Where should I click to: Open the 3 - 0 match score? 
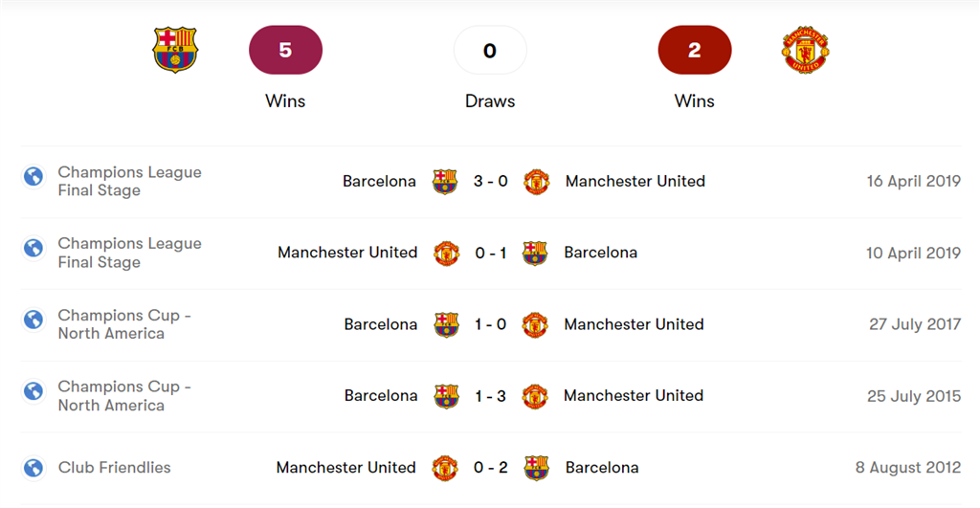pyautogui.click(x=490, y=182)
